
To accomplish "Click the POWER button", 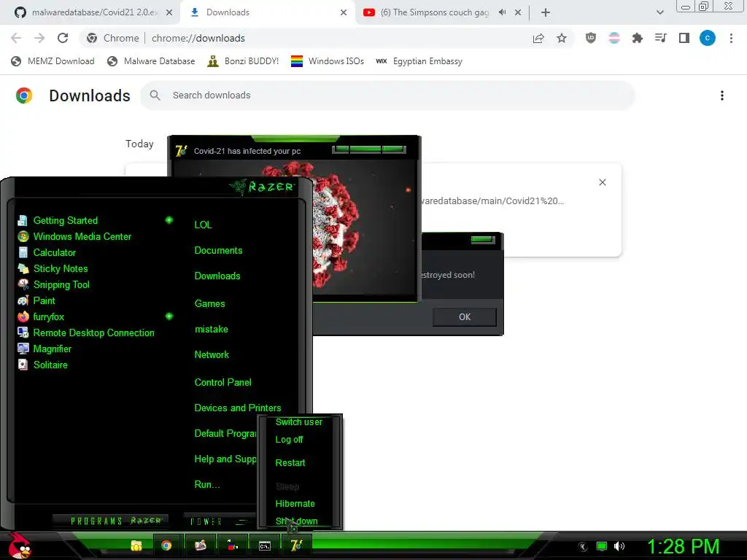I will click(206, 521).
